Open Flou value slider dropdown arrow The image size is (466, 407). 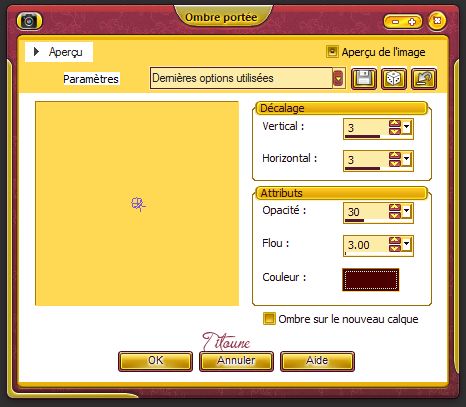406,244
